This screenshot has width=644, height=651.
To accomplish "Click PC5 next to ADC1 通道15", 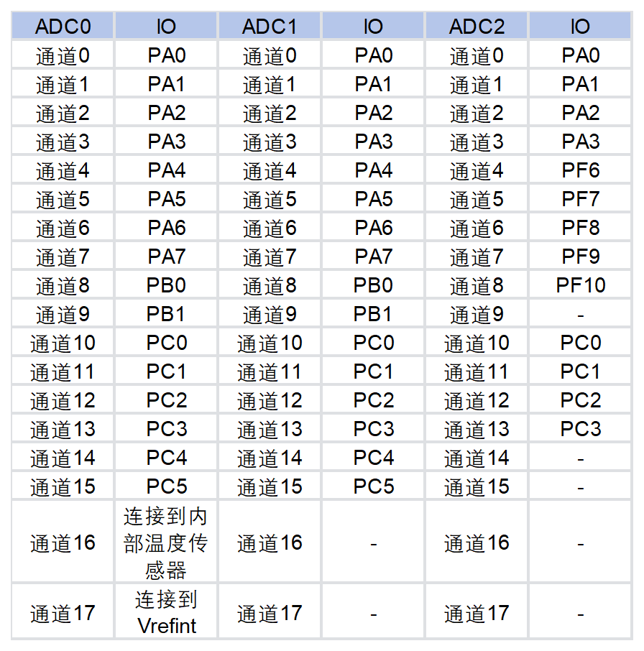I will point(373,486).
